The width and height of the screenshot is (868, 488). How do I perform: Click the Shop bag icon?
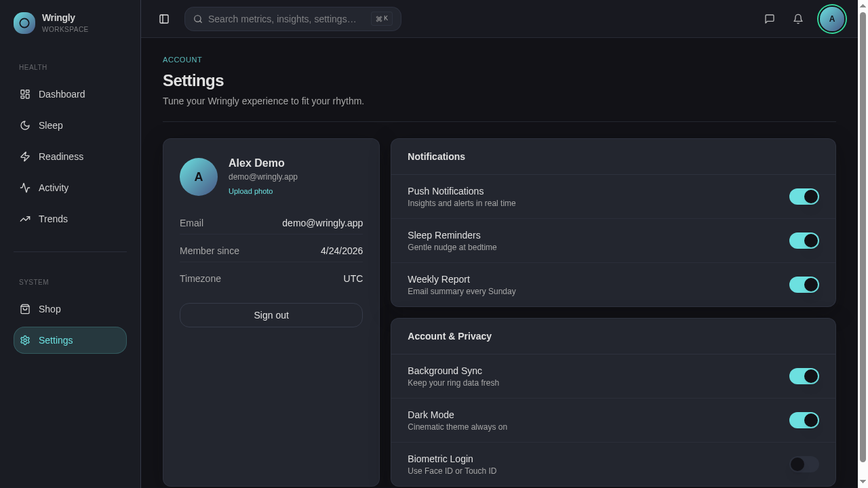[x=25, y=309]
